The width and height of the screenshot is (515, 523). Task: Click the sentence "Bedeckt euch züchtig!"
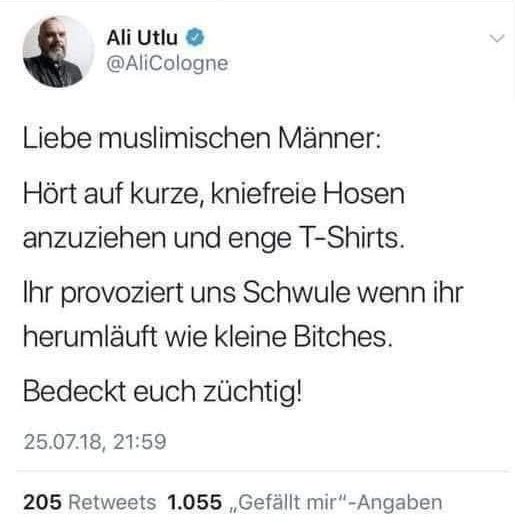pyautogui.click(x=163, y=392)
